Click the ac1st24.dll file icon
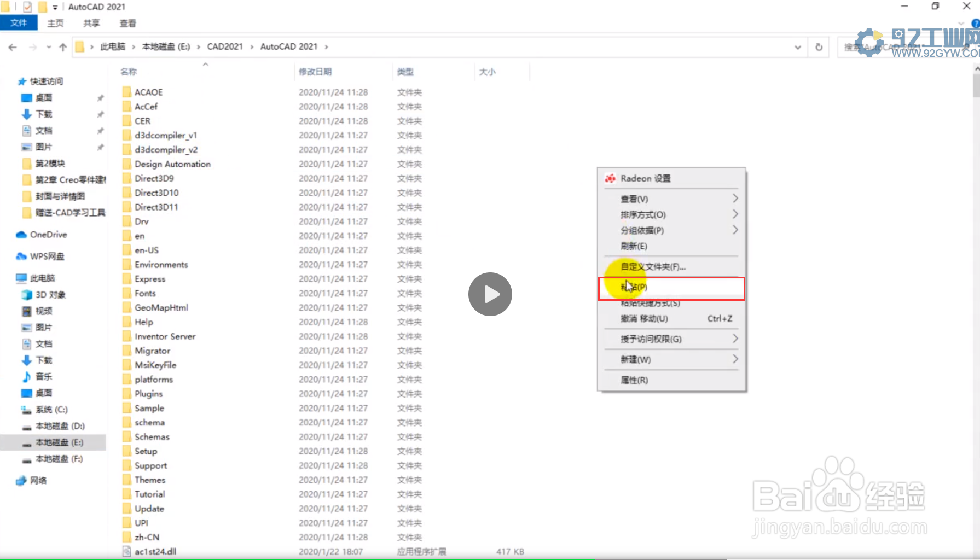980x560 pixels. [126, 551]
